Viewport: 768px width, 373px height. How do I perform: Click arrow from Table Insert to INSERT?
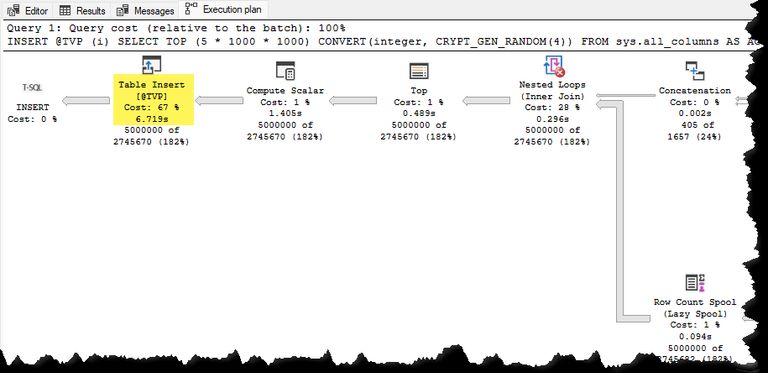pyautogui.click(x=86, y=100)
